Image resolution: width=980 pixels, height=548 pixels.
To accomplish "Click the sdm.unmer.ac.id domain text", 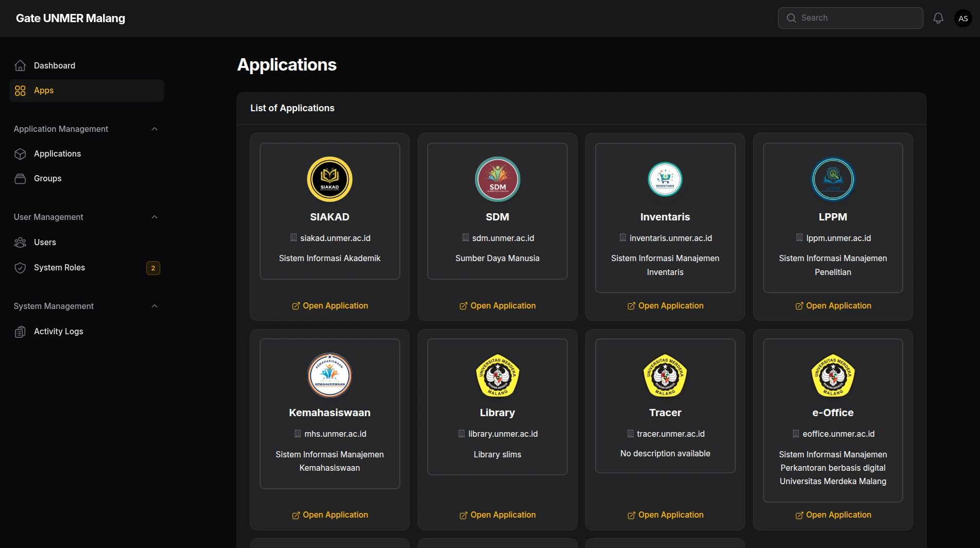I will point(503,238).
